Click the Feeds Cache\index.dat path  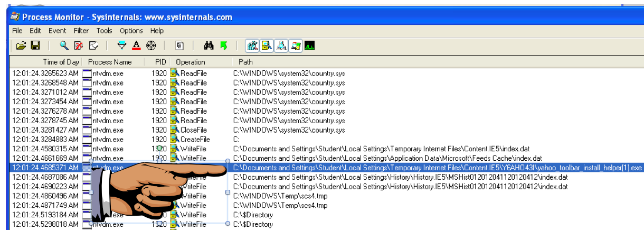(x=387, y=158)
